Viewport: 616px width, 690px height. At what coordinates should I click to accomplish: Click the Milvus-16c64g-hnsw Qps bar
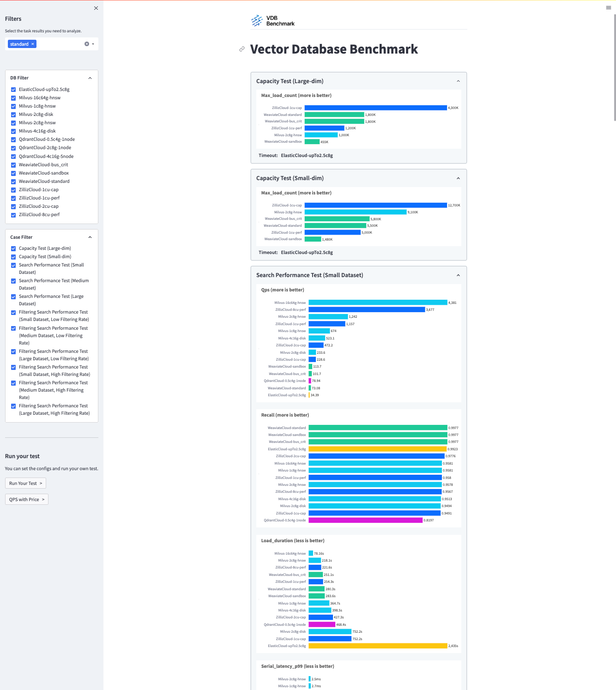[378, 303]
